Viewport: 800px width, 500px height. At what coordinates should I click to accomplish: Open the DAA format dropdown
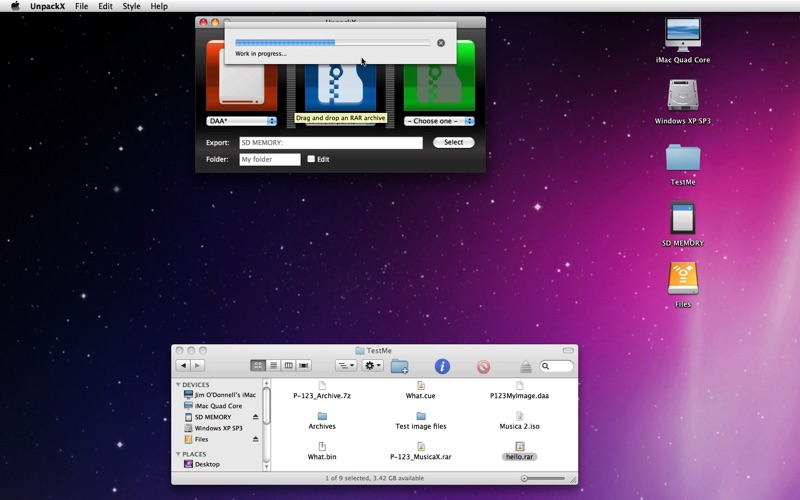(241, 121)
